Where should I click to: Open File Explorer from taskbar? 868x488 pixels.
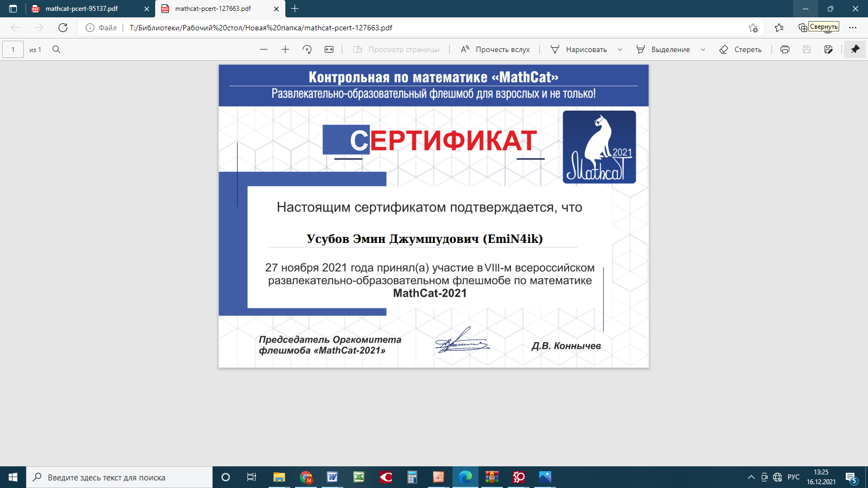point(279,477)
